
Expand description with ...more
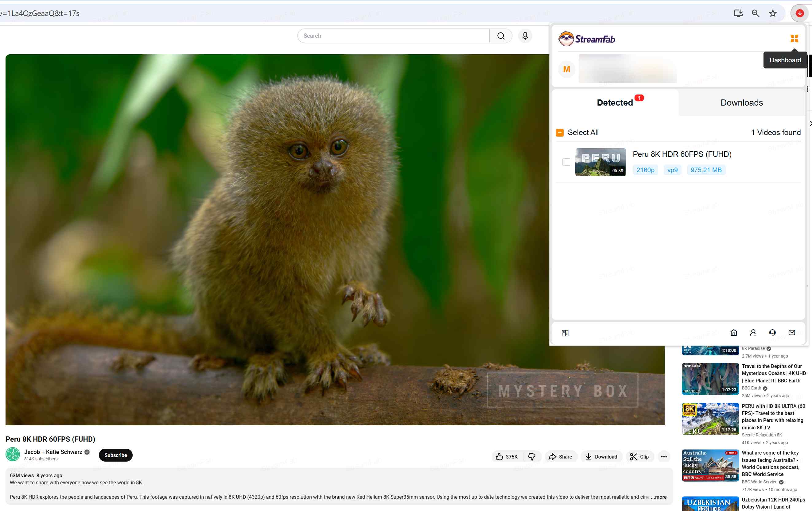click(659, 497)
